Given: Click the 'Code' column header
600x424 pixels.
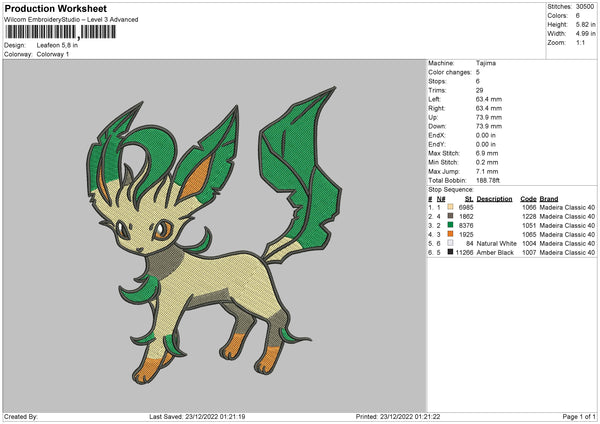Looking at the screenshot, I should pos(528,199).
